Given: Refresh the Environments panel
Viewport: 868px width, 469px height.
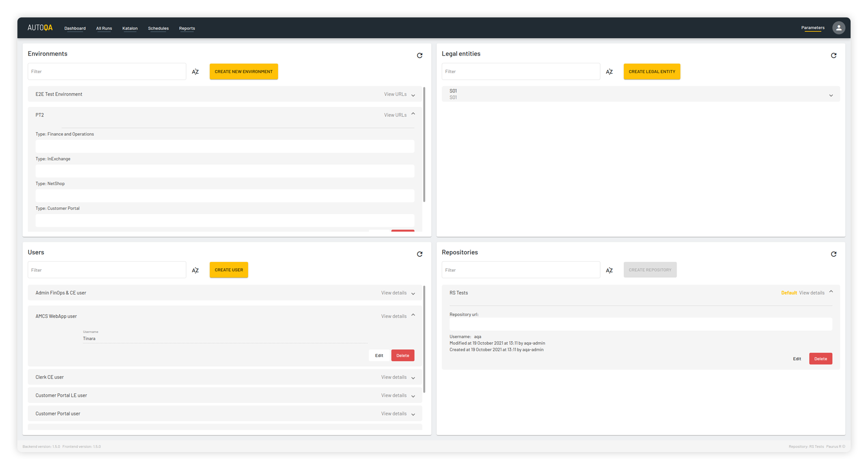Looking at the screenshot, I should (419, 56).
